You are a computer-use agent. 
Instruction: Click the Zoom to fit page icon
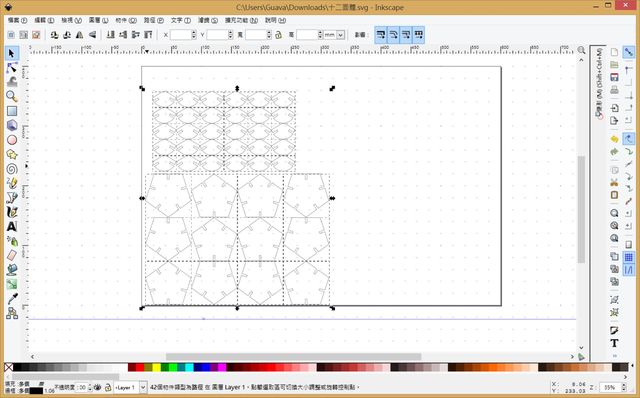tap(614, 238)
